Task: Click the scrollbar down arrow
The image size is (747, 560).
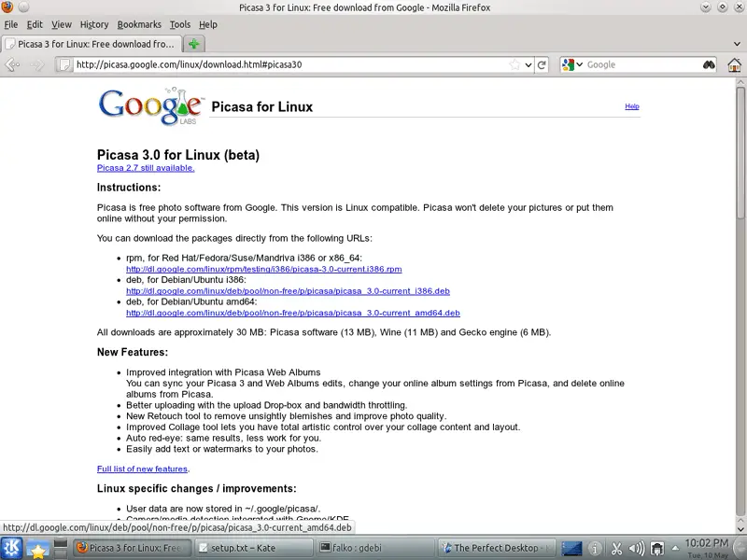Action: pyautogui.click(x=740, y=529)
